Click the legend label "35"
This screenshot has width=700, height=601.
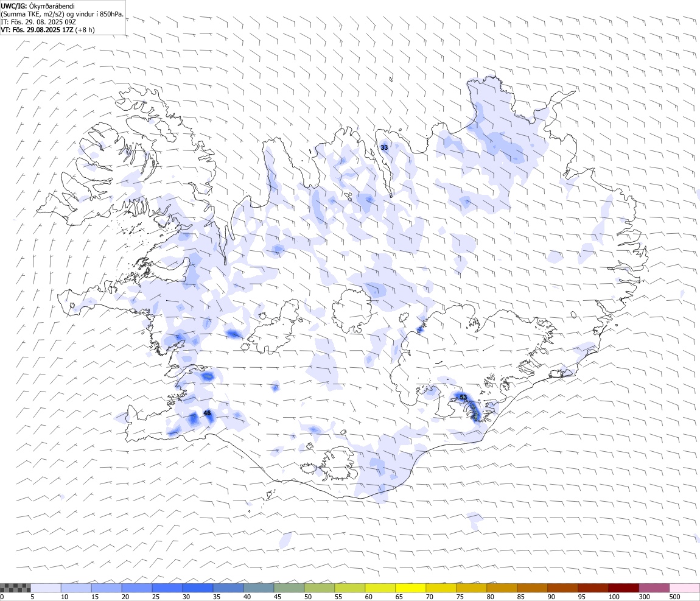(x=217, y=597)
